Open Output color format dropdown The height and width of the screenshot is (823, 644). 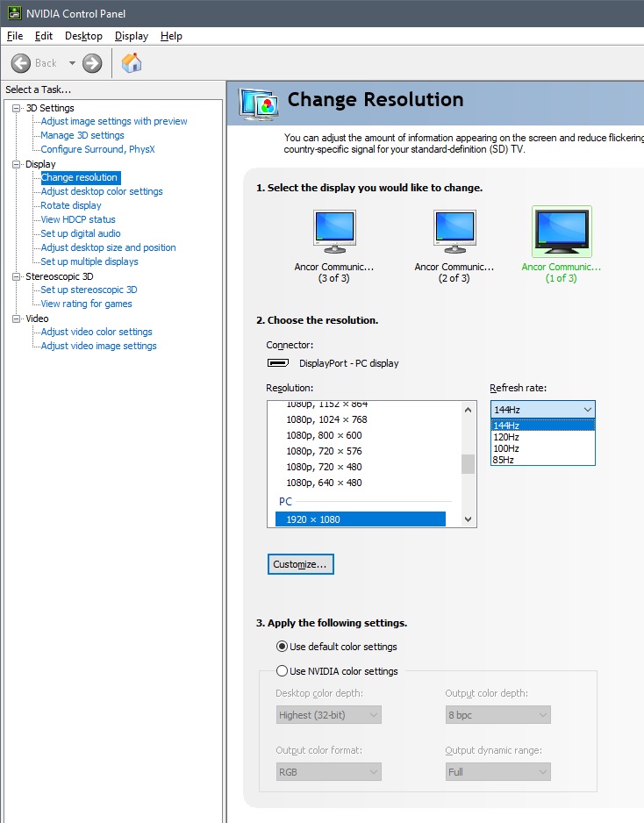(x=328, y=772)
